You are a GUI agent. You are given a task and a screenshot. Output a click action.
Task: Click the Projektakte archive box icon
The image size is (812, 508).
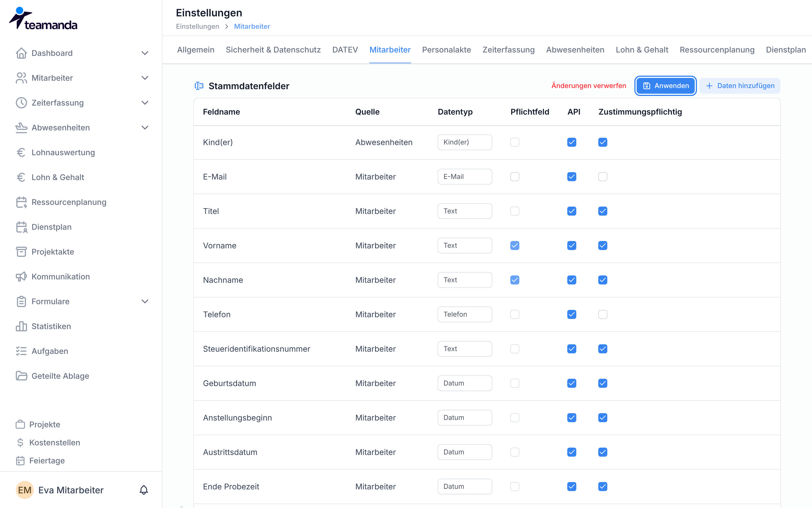pos(21,252)
